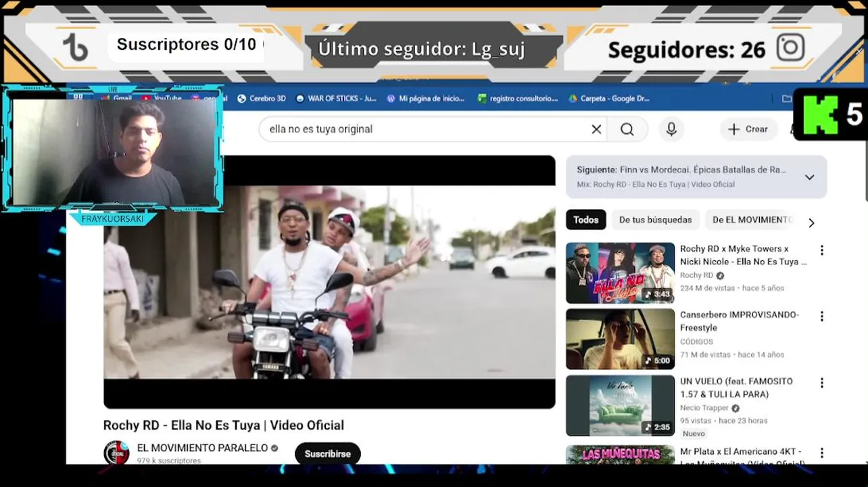868x487 pixels.
Task: Open the WAR OF STICKS bookmark
Action: pos(336,98)
